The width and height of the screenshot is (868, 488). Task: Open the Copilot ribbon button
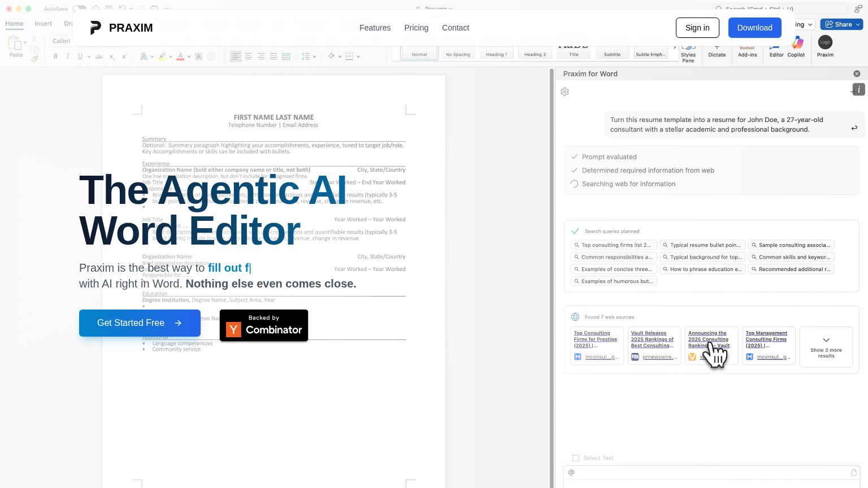[796, 47]
